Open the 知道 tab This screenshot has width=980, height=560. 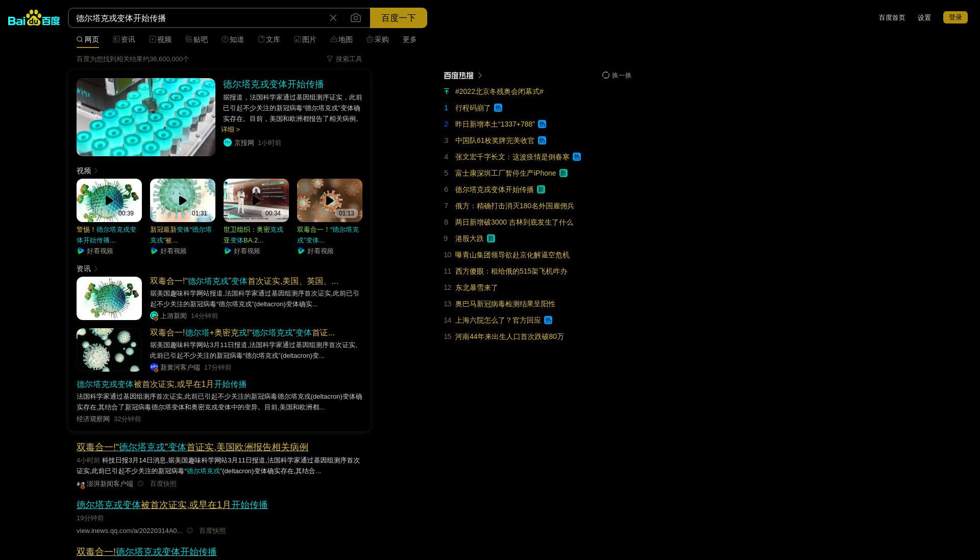pyautogui.click(x=233, y=39)
